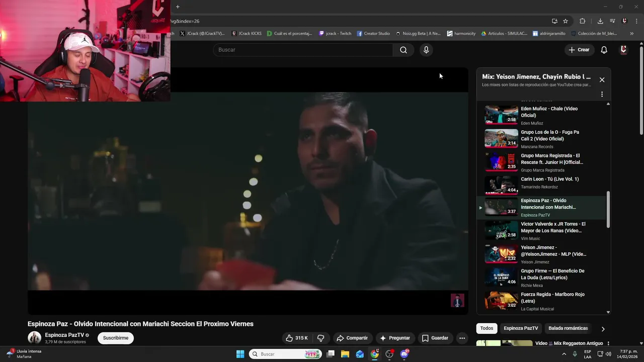Play Grupo Firme - El Beneficio De La Duda
644x362 pixels.
542,278
